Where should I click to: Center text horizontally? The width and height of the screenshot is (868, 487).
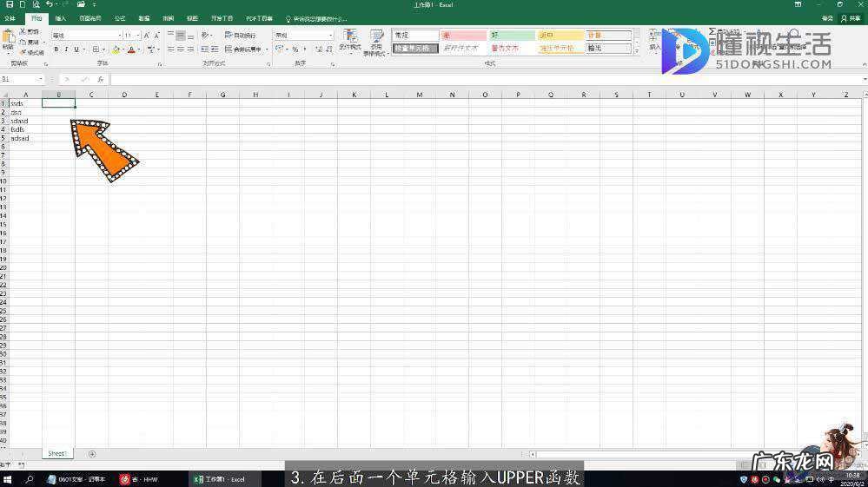181,49
